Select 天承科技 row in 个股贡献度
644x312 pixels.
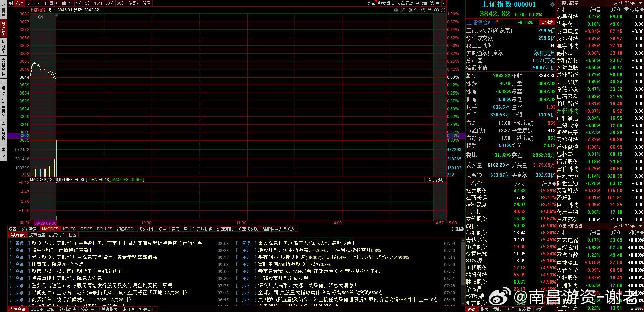tap(600, 140)
